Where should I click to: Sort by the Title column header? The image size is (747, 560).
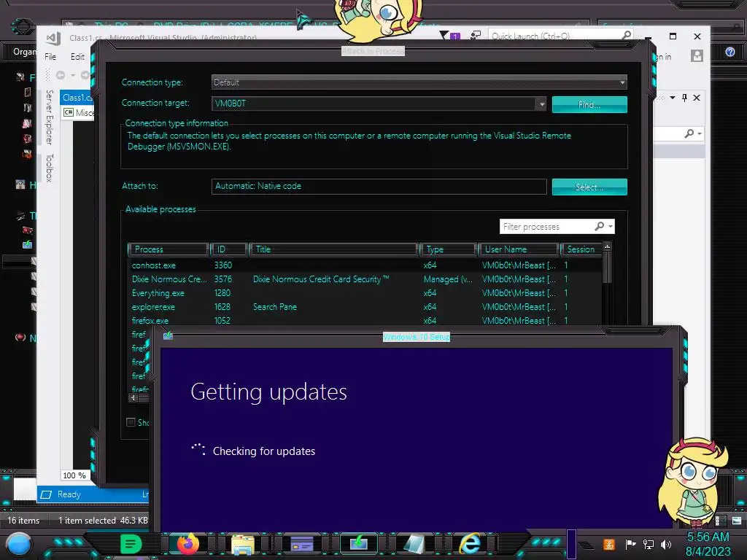tap(333, 249)
